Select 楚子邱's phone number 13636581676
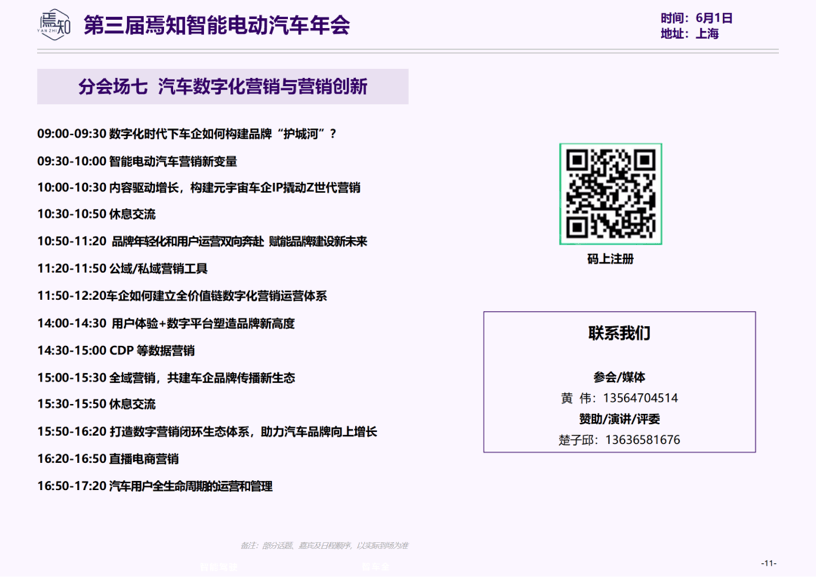 coord(642,440)
